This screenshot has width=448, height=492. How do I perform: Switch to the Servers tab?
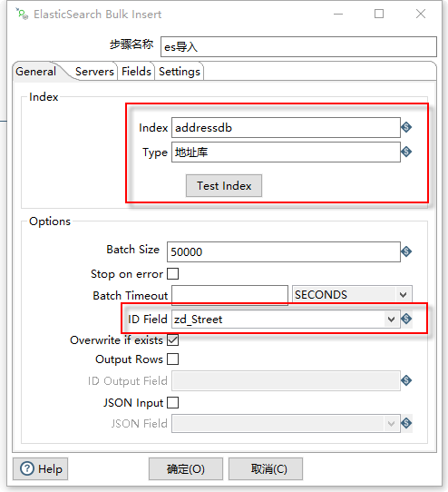(x=94, y=72)
